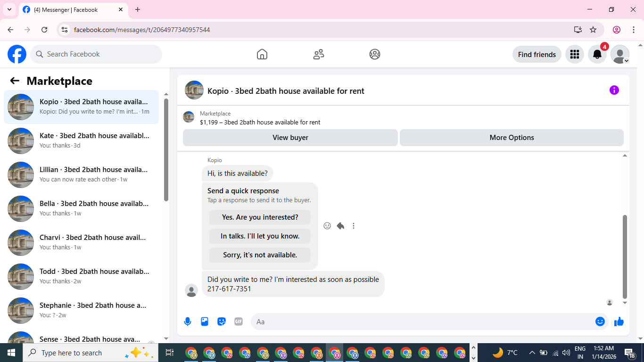Choose a sticker using sticker icon
This screenshot has width=644, height=362.
tap(222, 321)
